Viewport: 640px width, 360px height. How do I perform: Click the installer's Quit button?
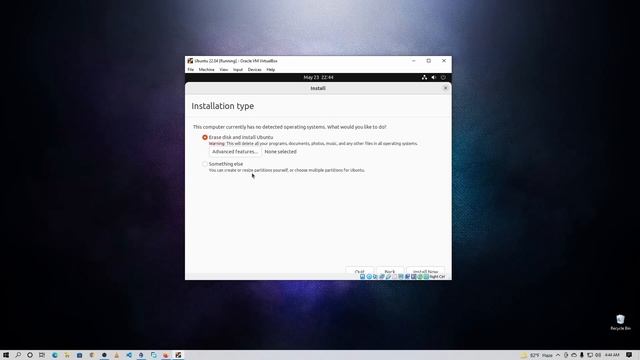tap(360, 271)
